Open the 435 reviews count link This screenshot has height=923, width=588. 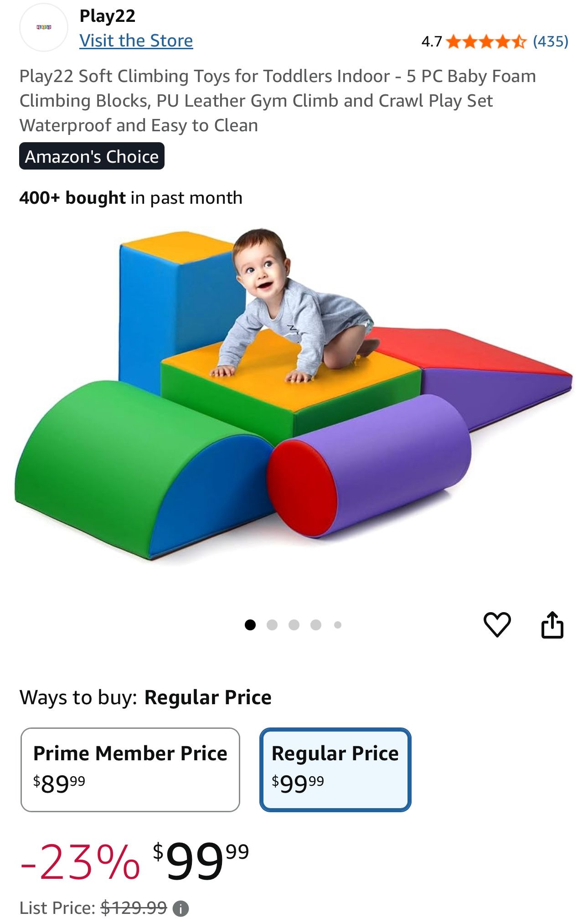[551, 41]
